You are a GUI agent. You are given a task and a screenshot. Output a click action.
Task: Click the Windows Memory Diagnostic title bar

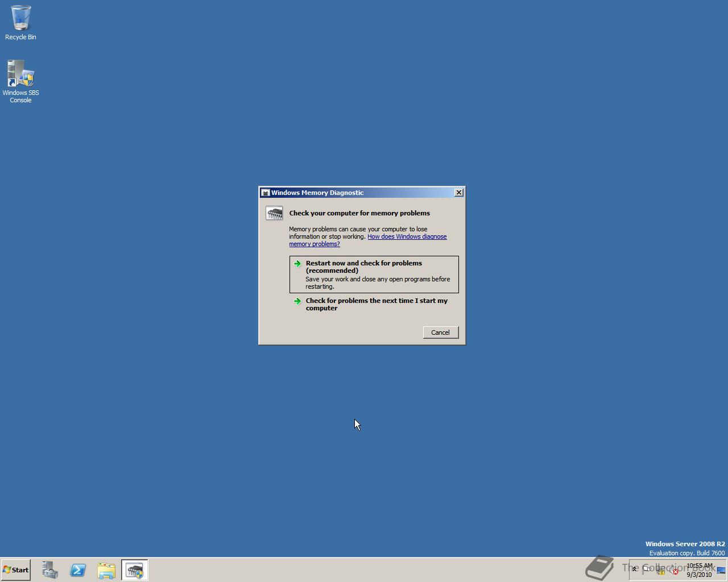[x=362, y=193]
